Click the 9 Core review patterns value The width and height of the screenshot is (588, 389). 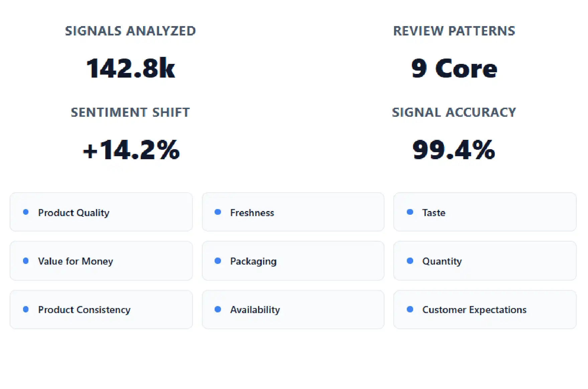[454, 68]
